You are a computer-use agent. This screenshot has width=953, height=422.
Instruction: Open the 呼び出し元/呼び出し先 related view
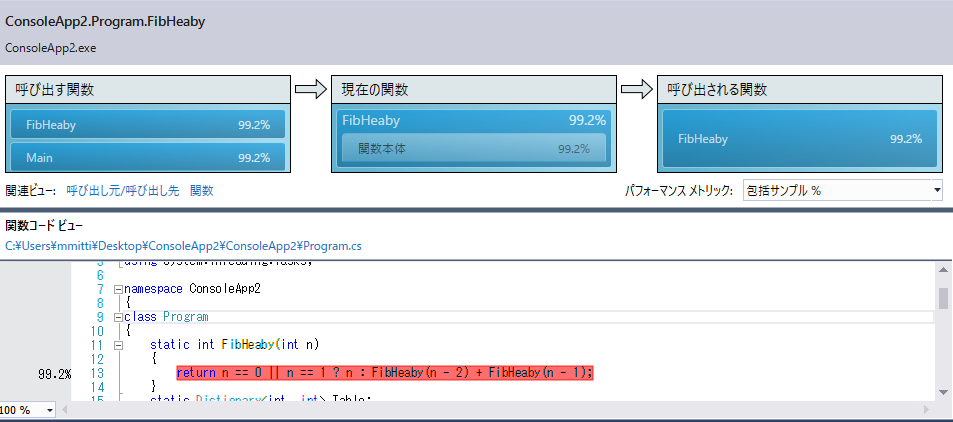[123, 191]
